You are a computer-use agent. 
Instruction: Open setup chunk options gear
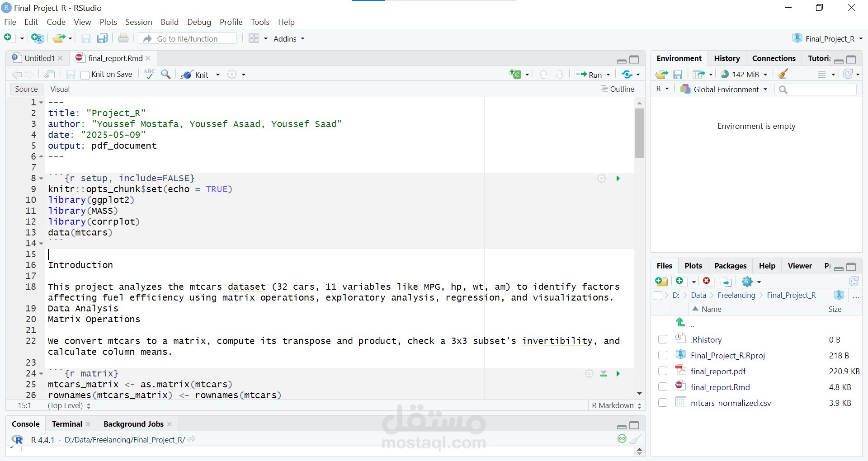tap(601, 179)
